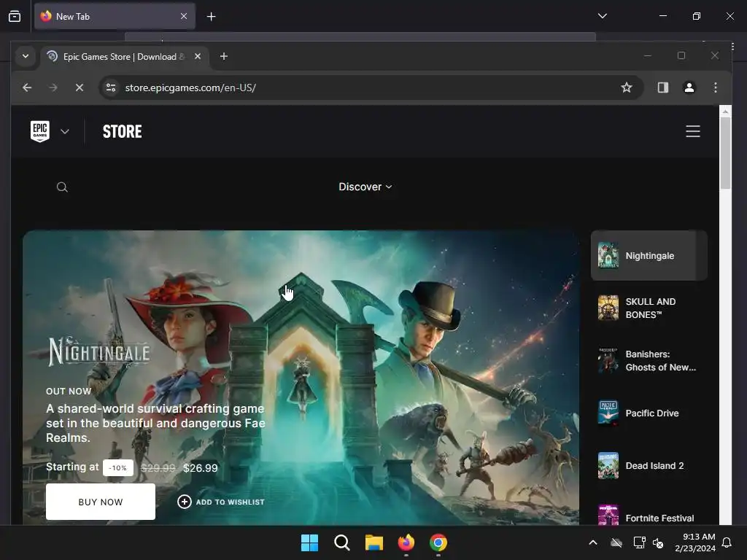Image resolution: width=747 pixels, height=560 pixels.
Task: Close the Firefox New Tab tab
Action: coord(184,16)
